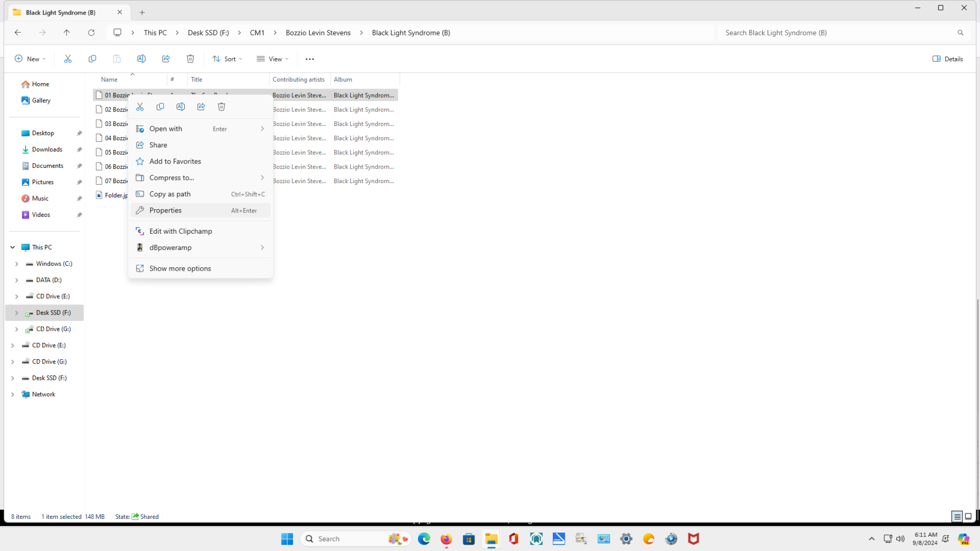
Task: Open the chevron dropdown after CM1 in breadcrumb
Action: point(275,33)
